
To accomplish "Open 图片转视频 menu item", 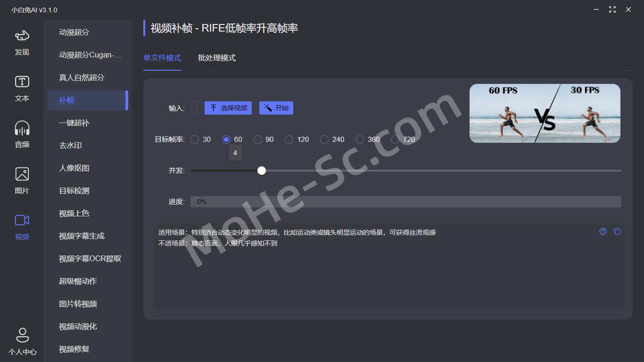I will (x=88, y=304).
